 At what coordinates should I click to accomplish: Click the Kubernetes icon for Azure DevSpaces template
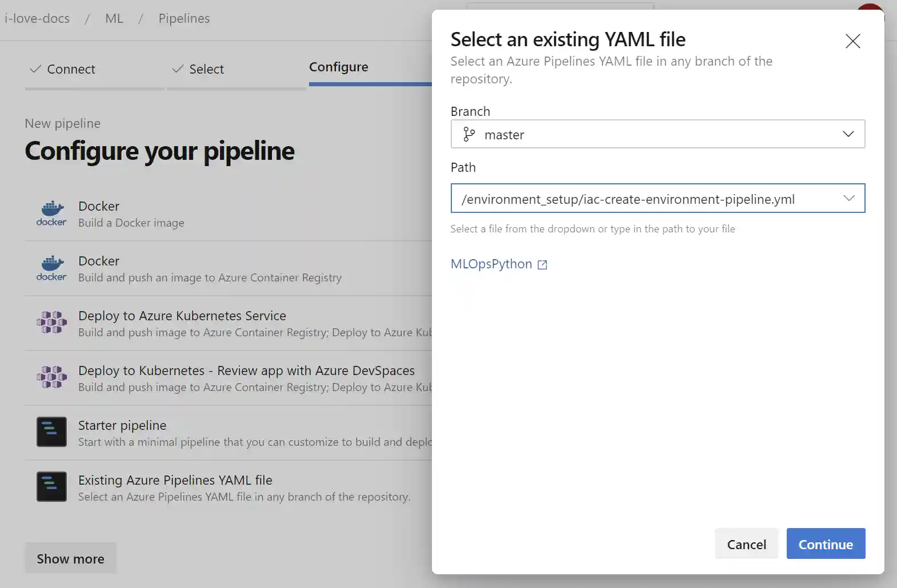point(51,377)
